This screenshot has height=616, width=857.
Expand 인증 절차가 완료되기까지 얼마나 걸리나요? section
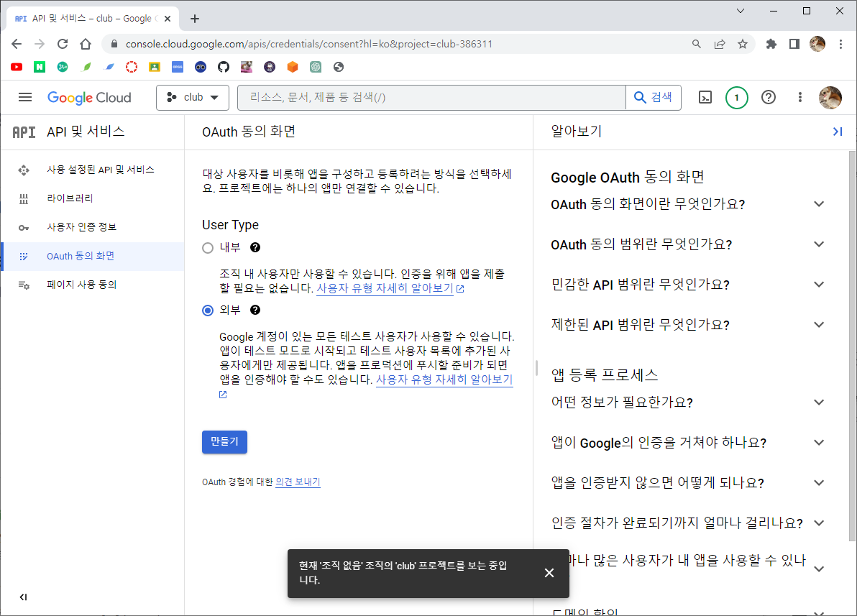pyautogui.click(x=819, y=523)
